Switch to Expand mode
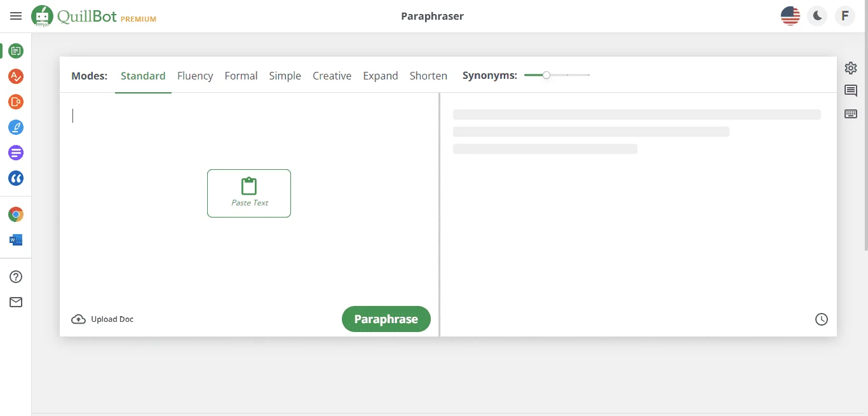This screenshot has width=868, height=416. pyautogui.click(x=381, y=76)
